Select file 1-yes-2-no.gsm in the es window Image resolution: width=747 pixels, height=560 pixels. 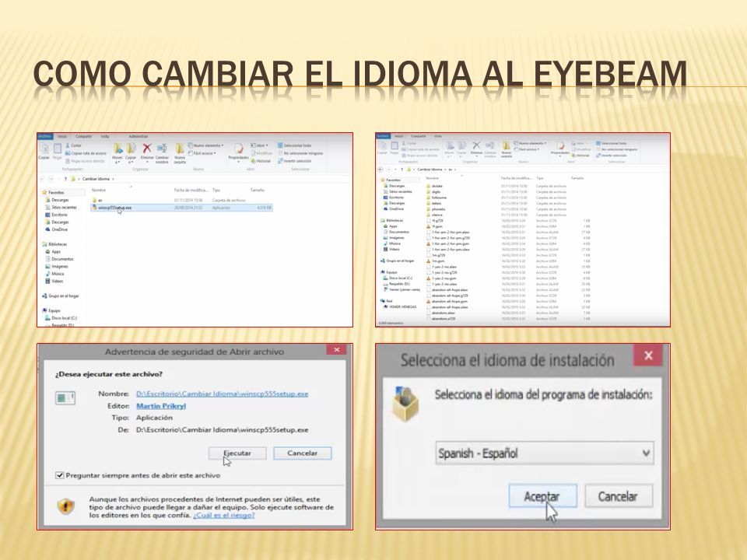click(441, 278)
